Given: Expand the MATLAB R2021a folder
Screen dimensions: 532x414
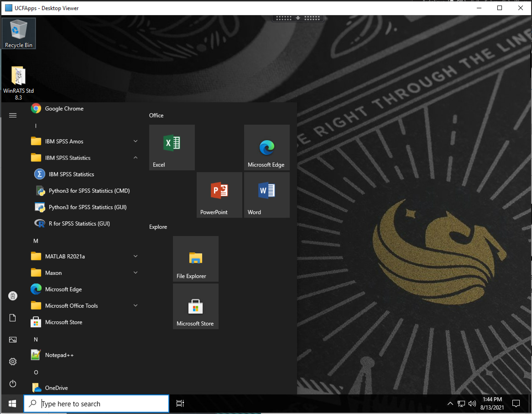Looking at the screenshot, I should click(84, 257).
